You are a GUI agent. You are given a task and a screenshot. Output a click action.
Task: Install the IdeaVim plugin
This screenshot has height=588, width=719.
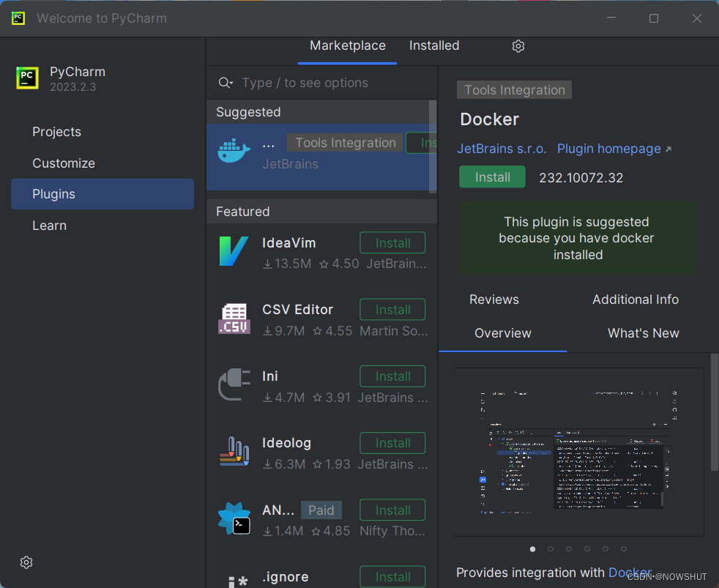pyautogui.click(x=392, y=242)
